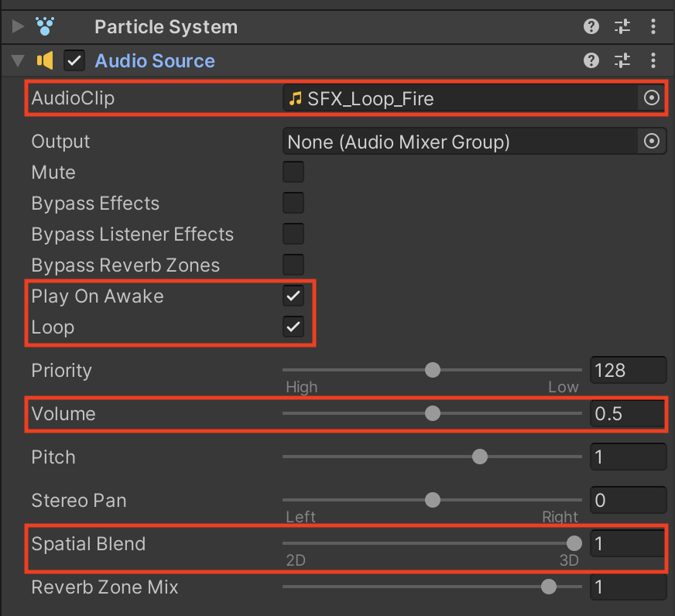Click the Spatial Blend slider handle
675x616 pixels.
point(574,543)
